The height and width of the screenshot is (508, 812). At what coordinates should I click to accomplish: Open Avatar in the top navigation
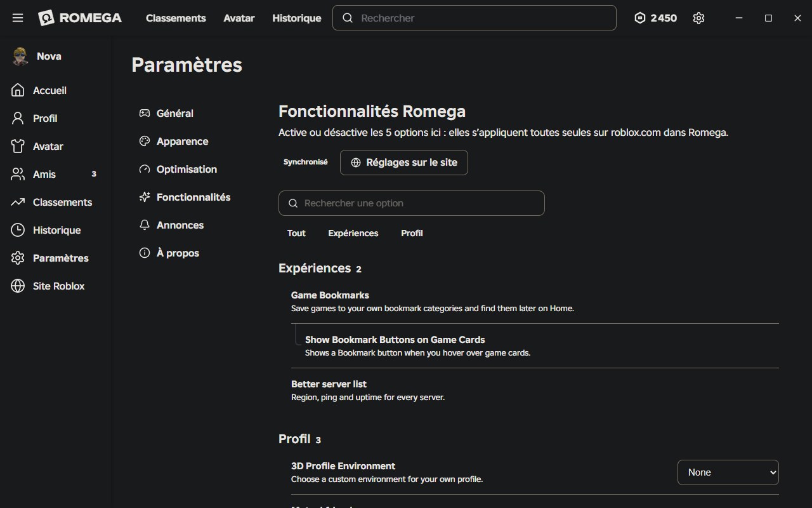click(x=239, y=18)
